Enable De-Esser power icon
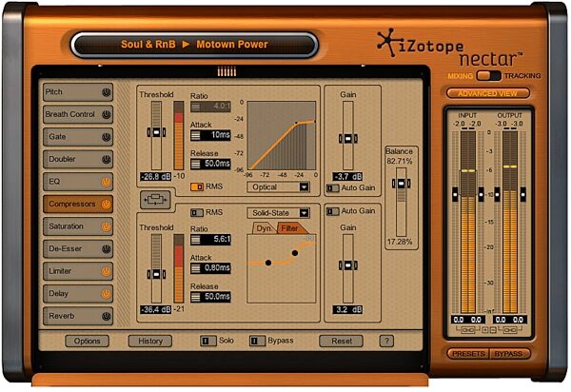This screenshot has width=571, height=392. click(x=106, y=249)
